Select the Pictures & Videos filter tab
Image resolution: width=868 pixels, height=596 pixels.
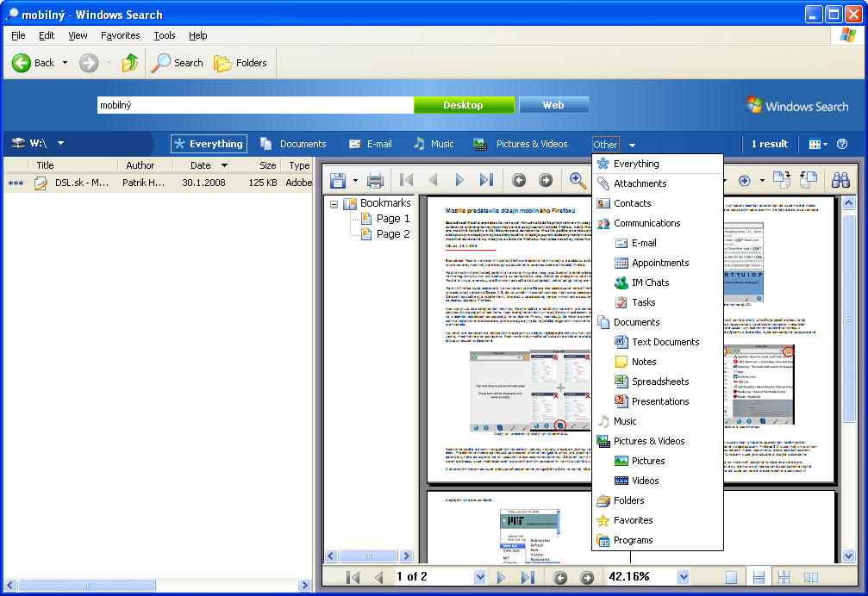tap(521, 144)
